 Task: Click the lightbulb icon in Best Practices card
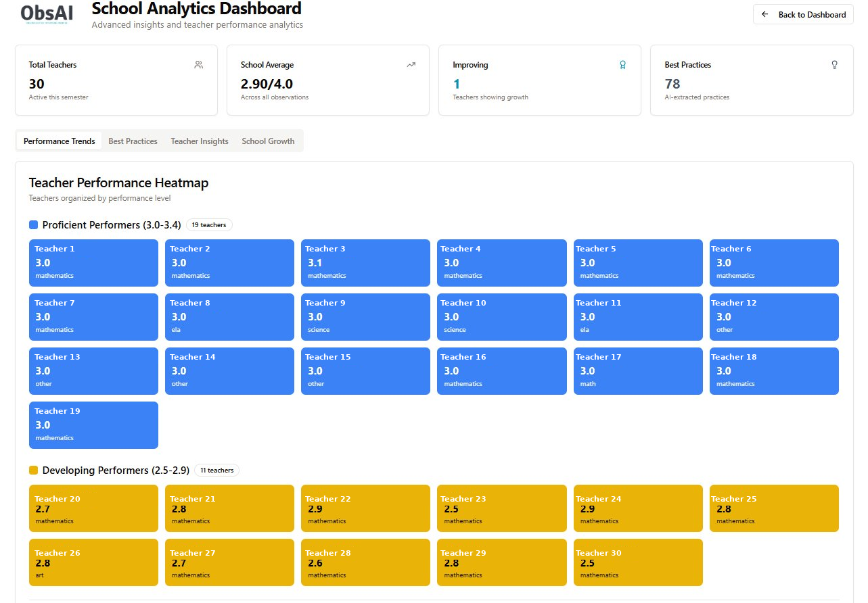(x=834, y=65)
